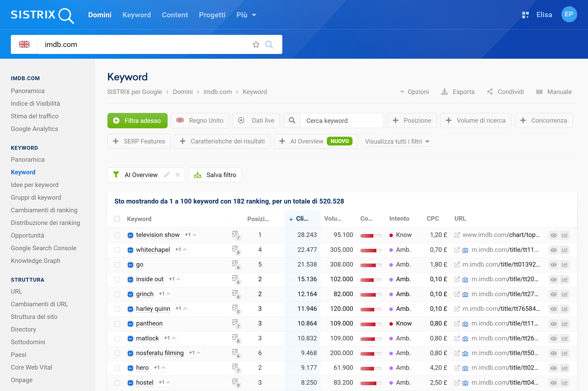Open the Regno Unito country filter

point(200,120)
